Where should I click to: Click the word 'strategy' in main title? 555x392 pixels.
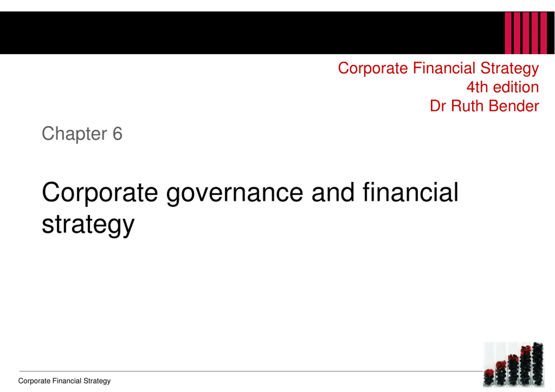tap(88, 225)
